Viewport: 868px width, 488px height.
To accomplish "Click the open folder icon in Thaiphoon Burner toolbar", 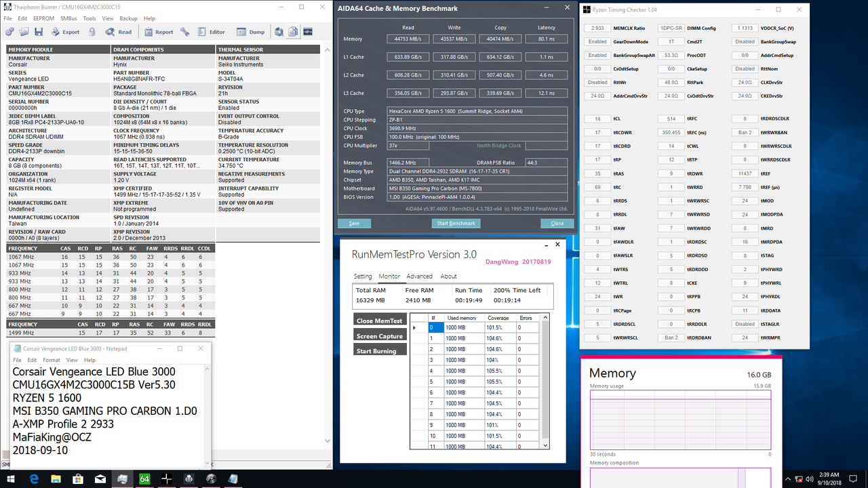I will click(x=24, y=32).
